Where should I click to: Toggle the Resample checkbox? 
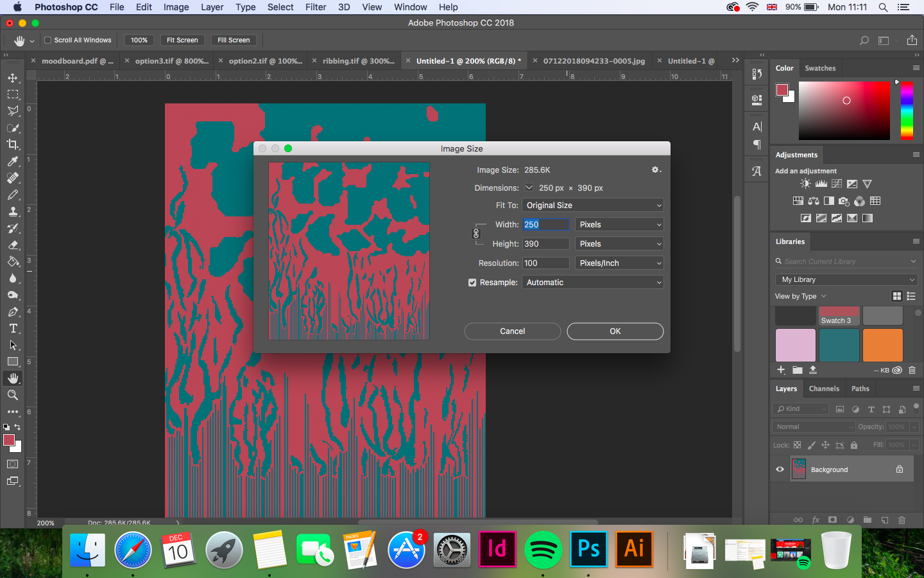(472, 283)
